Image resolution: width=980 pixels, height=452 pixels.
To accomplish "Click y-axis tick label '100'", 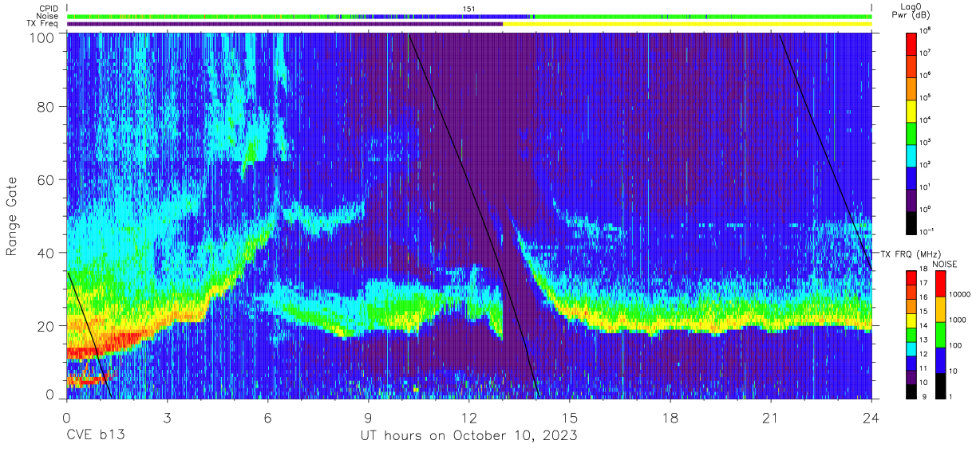I will [41, 37].
